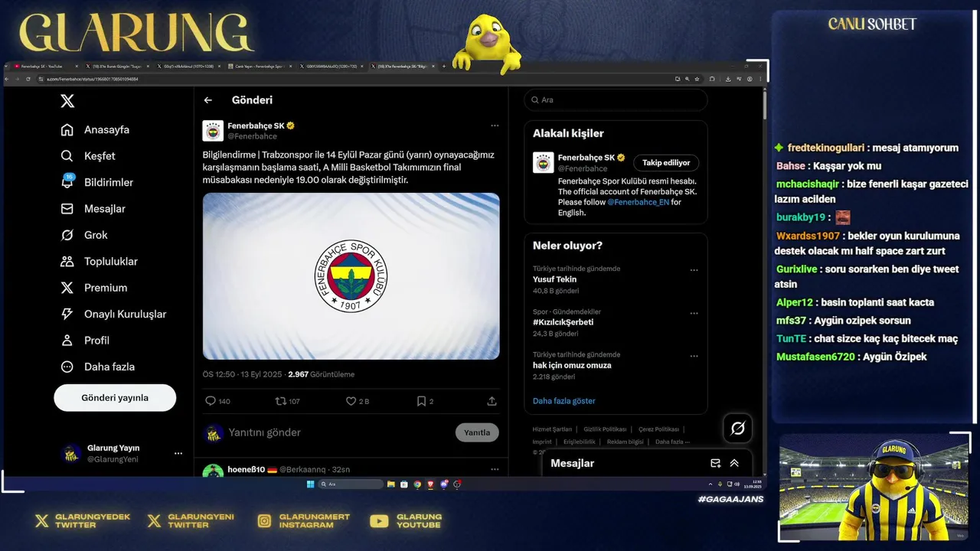The height and width of the screenshot is (551, 980).
Task: Click Gönderi yayınla button
Action: pyautogui.click(x=115, y=398)
